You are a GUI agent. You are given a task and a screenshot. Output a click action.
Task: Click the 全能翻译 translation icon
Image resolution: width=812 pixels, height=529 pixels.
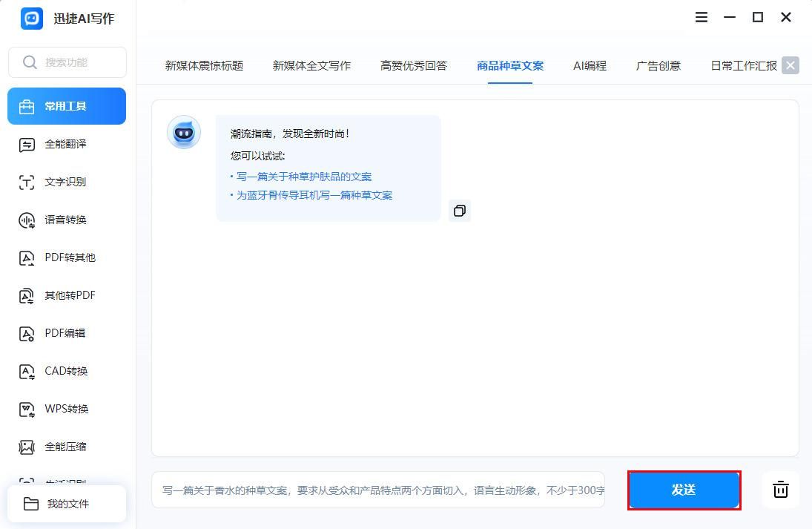pyautogui.click(x=27, y=145)
